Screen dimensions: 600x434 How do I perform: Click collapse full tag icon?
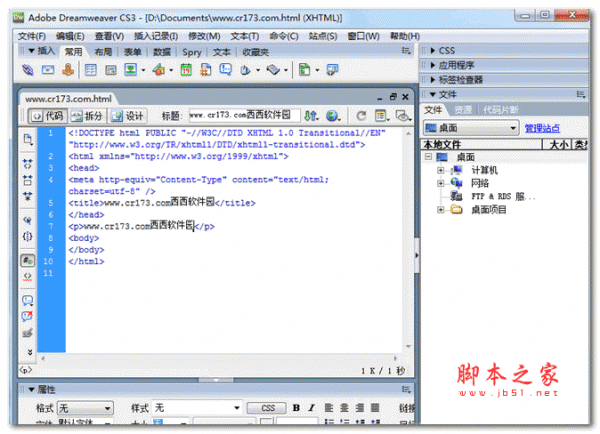(x=28, y=164)
